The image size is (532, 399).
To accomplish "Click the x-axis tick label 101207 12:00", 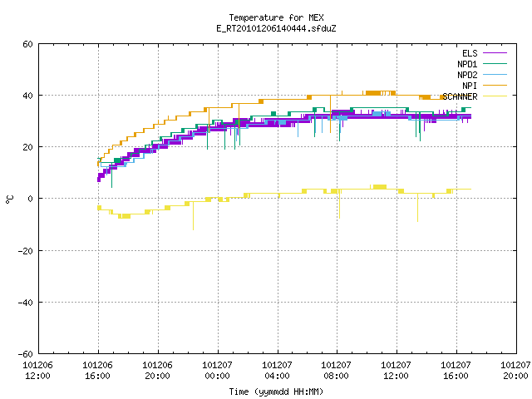I will click(396, 371).
